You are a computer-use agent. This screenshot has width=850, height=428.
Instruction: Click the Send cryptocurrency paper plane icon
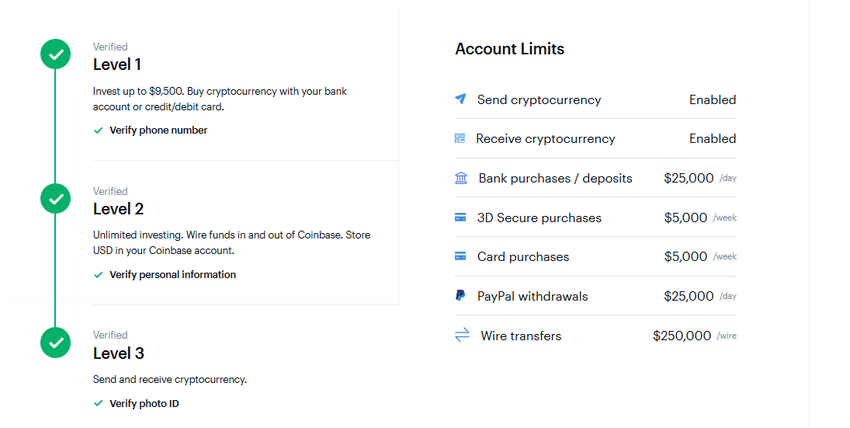tap(460, 99)
